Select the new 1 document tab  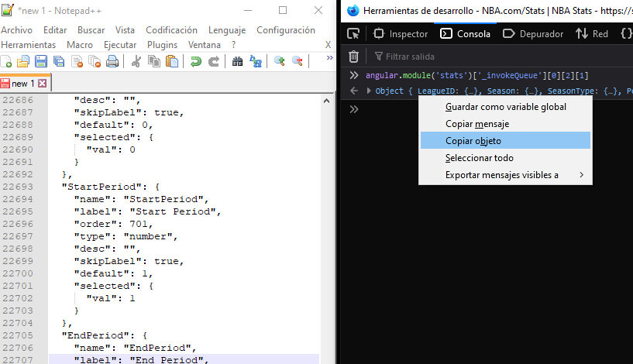click(22, 84)
